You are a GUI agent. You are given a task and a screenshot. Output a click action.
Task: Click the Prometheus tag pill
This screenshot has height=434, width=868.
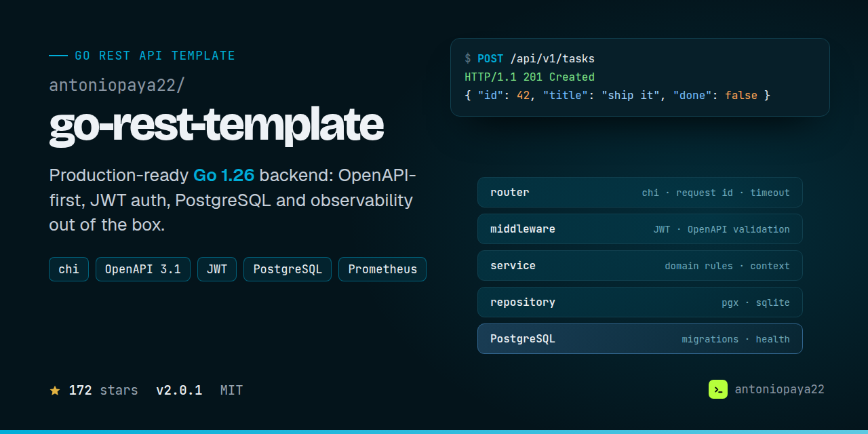(x=382, y=269)
